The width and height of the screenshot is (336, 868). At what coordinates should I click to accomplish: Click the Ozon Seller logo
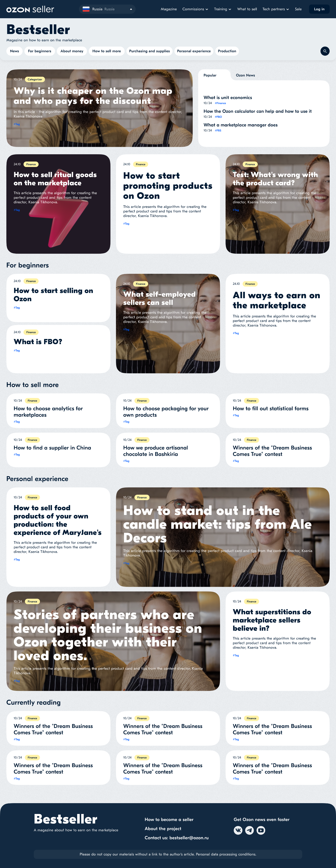coord(30,9)
